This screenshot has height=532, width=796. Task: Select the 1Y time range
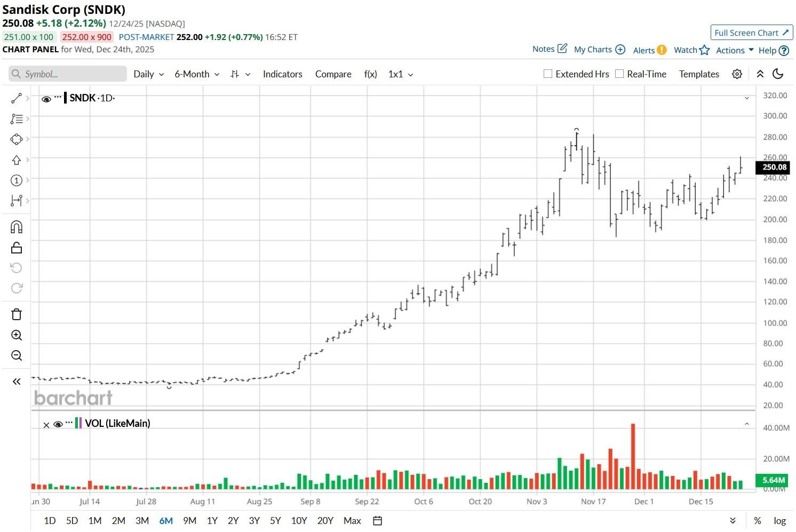click(212, 521)
